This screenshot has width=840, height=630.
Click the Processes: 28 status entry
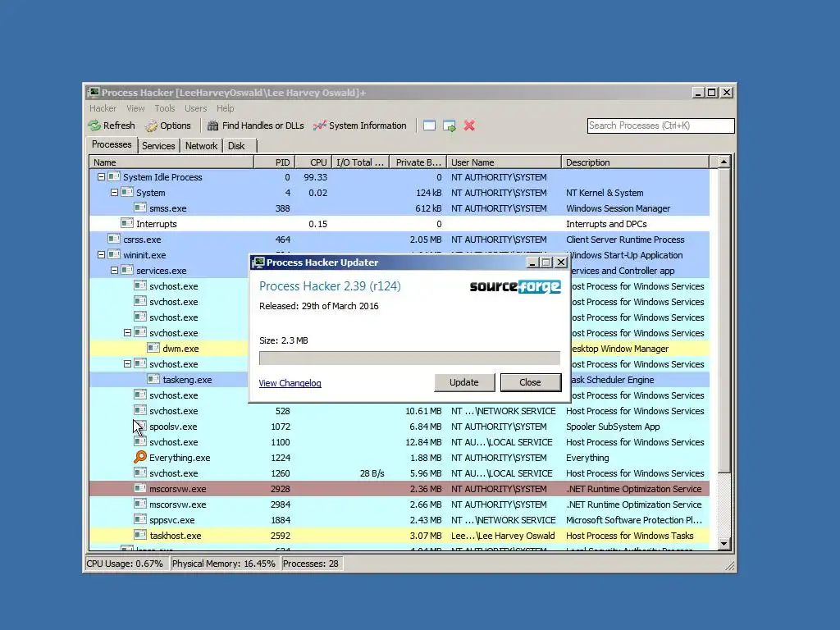pos(311,564)
